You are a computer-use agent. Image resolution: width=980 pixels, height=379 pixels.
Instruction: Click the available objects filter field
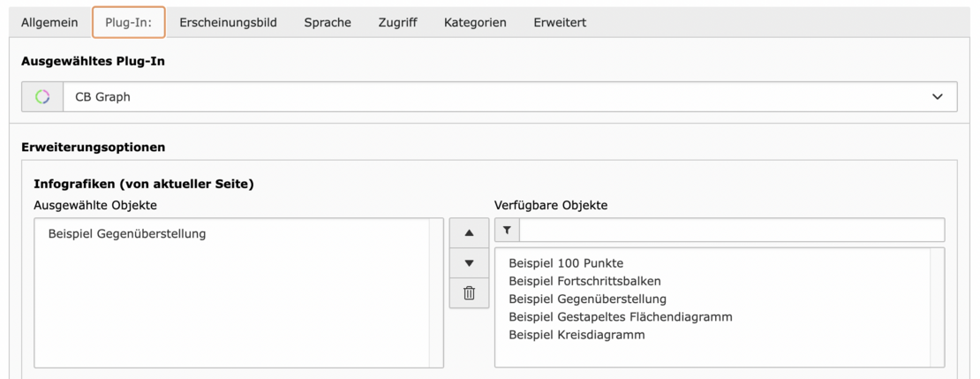tap(731, 231)
